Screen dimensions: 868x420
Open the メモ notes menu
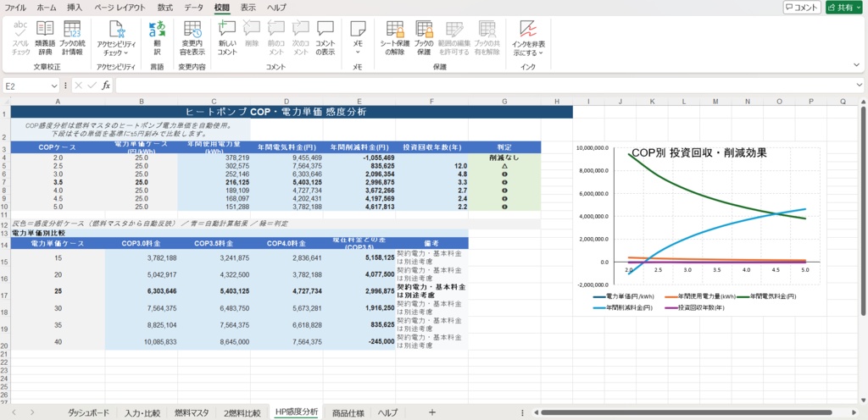click(x=358, y=38)
